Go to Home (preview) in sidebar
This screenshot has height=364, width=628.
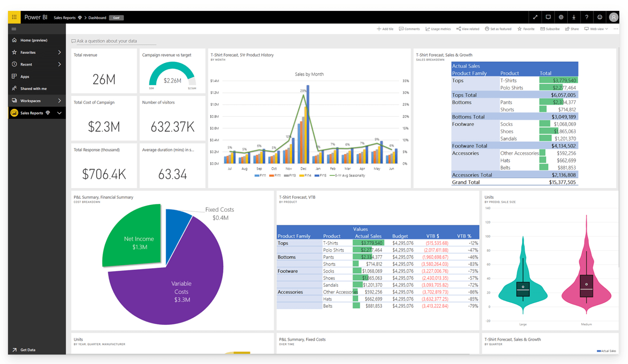pos(34,40)
